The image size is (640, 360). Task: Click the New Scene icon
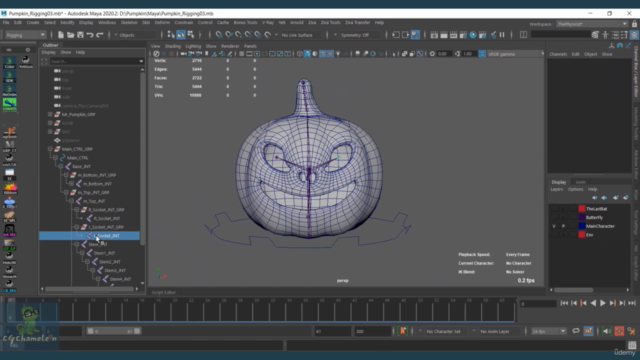coord(60,35)
